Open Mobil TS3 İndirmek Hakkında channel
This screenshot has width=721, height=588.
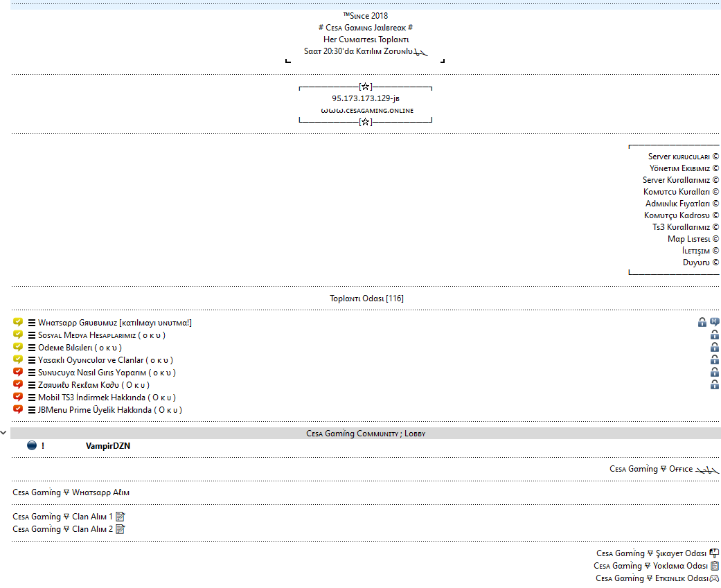coord(107,398)
